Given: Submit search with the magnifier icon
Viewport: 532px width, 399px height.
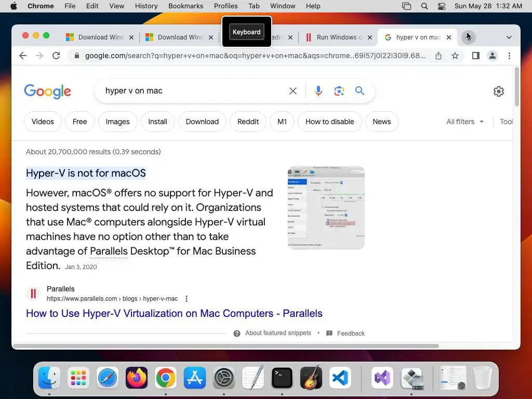Looking at the screenshot, I should (x=360, y=90).
